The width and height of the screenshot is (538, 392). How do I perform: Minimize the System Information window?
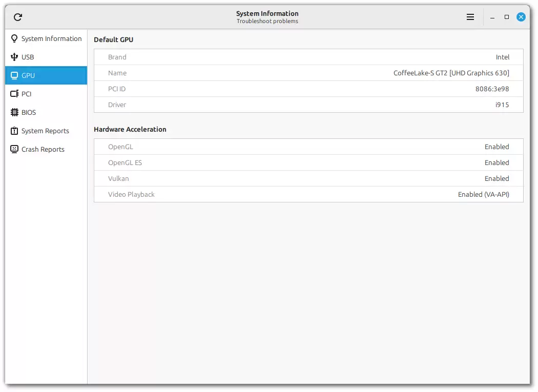pos(492,17)
